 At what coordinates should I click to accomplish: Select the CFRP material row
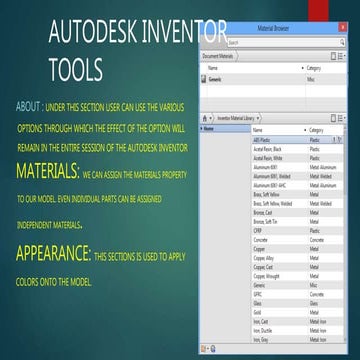coord(297,231)
